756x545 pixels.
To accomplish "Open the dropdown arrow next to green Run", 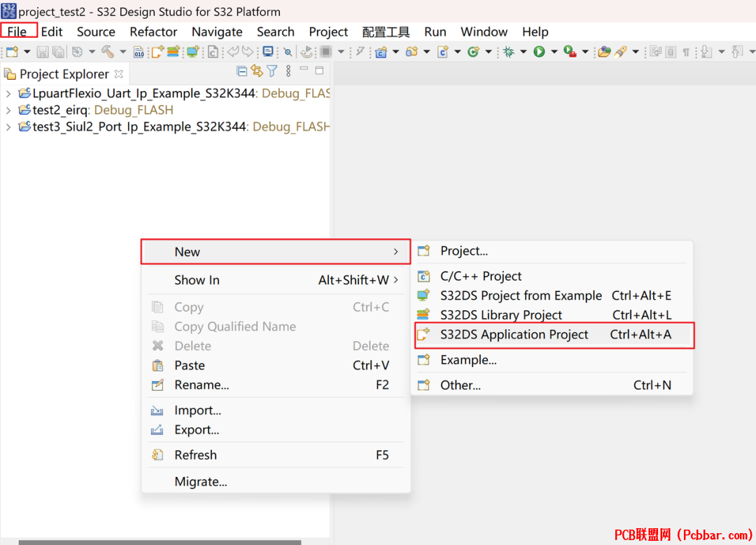I will (x=554, y=52).
